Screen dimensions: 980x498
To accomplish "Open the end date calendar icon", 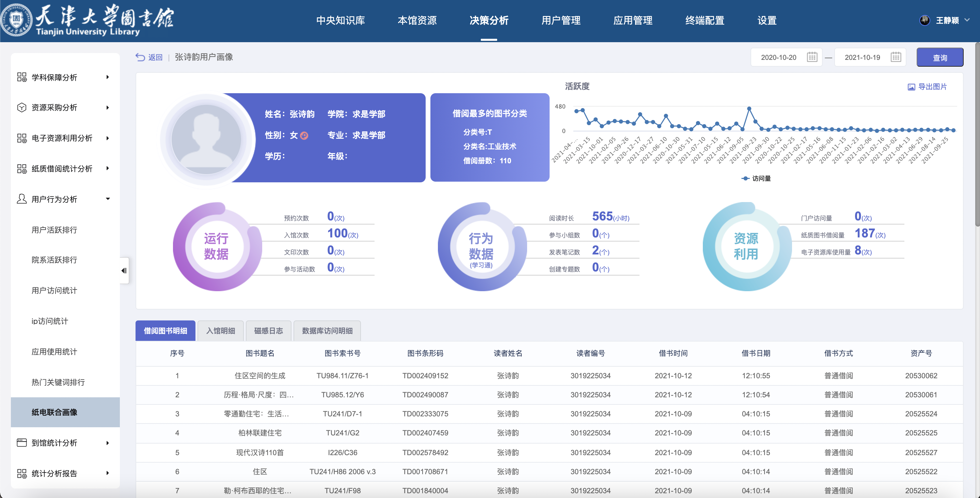I will (896, 57).
